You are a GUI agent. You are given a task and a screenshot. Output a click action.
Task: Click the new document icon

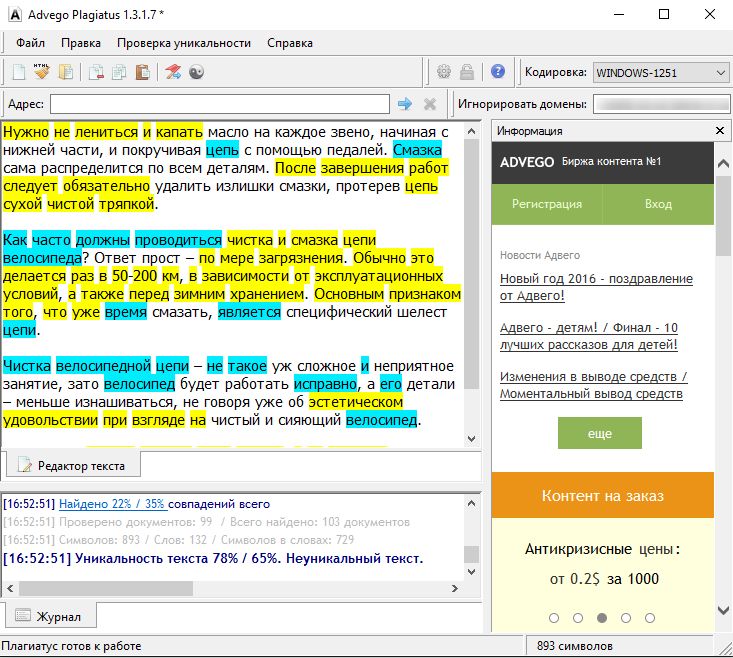tap(18, 72)
